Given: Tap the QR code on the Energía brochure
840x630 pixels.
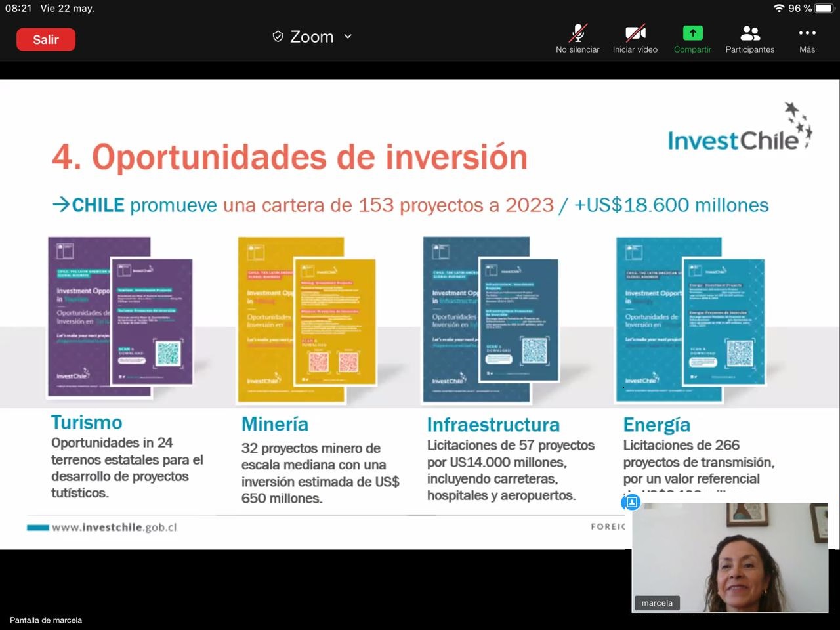Looking at the screenshot, I should (740, 354).
